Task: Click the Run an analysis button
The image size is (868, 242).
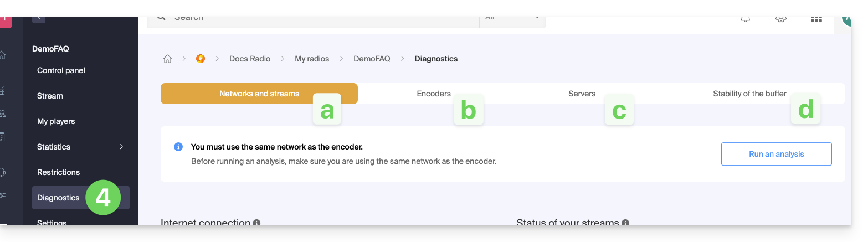Action: pos(776,154)
